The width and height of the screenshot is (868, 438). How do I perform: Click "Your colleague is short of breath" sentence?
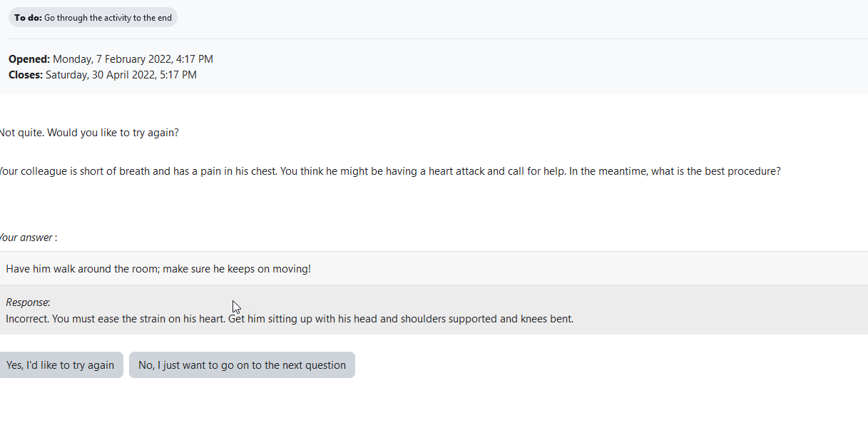[84, 171]
